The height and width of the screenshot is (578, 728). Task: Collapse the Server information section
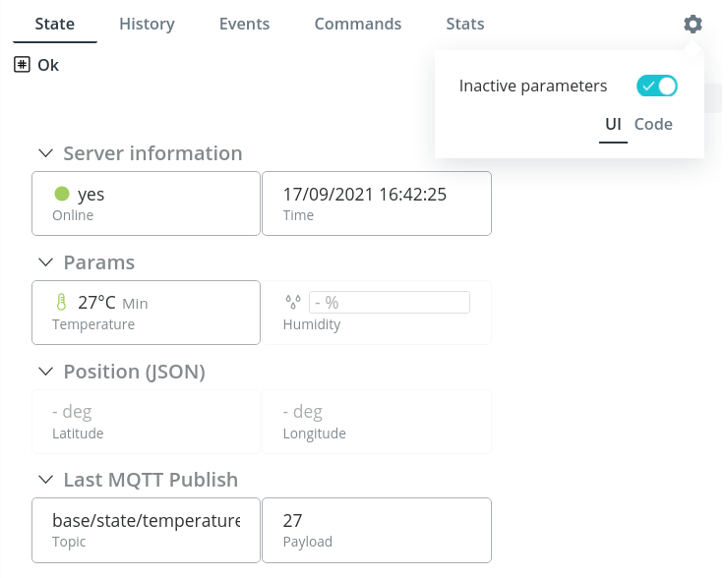click(x=45, y=153)
